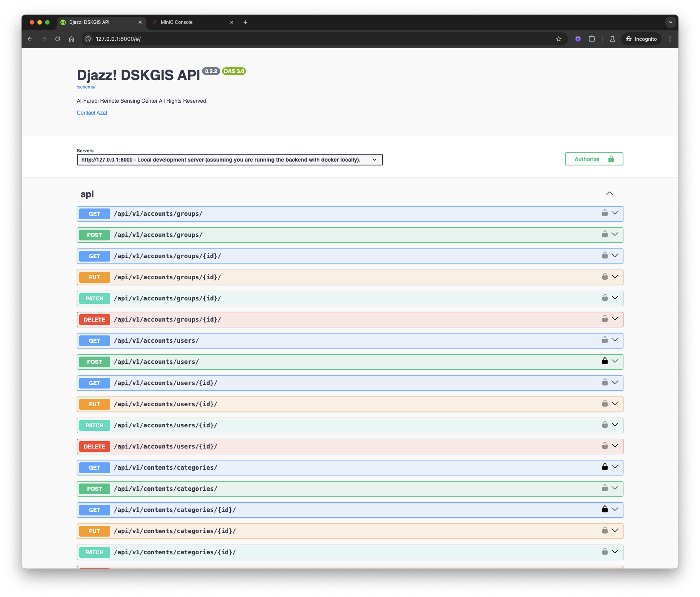700x597 pixels.
Task: Click black lock on GET /api/v1/contents/categories/{id}/ row
Action: click(605, 509)
